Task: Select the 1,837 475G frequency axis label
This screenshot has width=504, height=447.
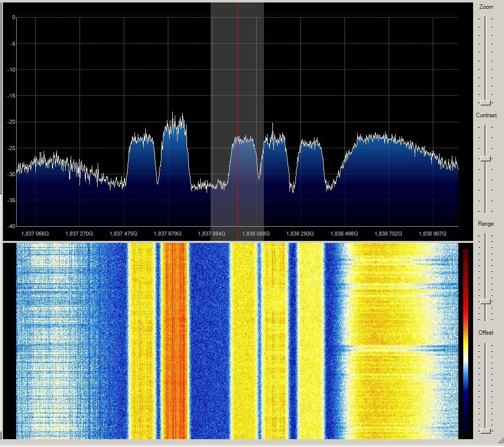Action: (123, 234)
